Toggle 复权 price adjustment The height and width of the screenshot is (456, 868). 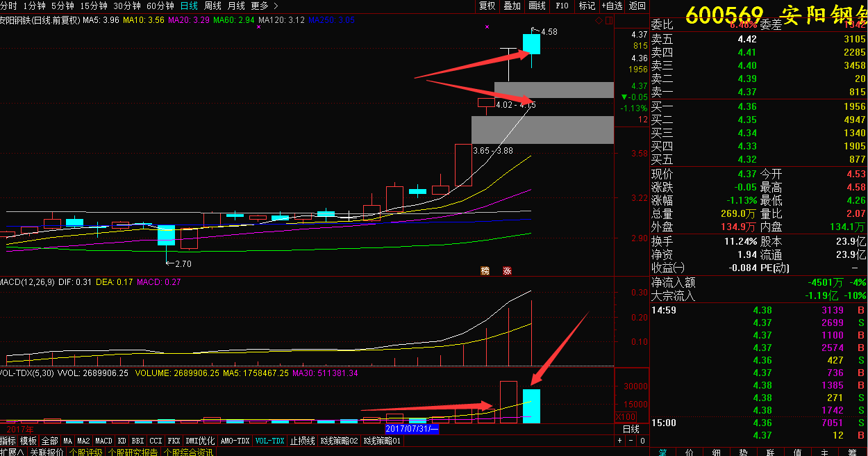pos(487,6)
